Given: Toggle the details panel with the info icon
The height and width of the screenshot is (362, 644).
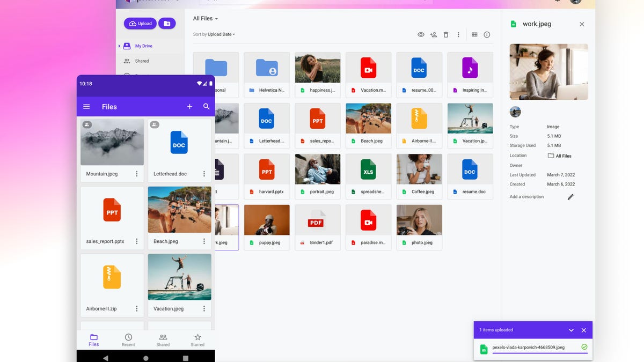Looking at the screenshot, I should (x=487, y=35).
